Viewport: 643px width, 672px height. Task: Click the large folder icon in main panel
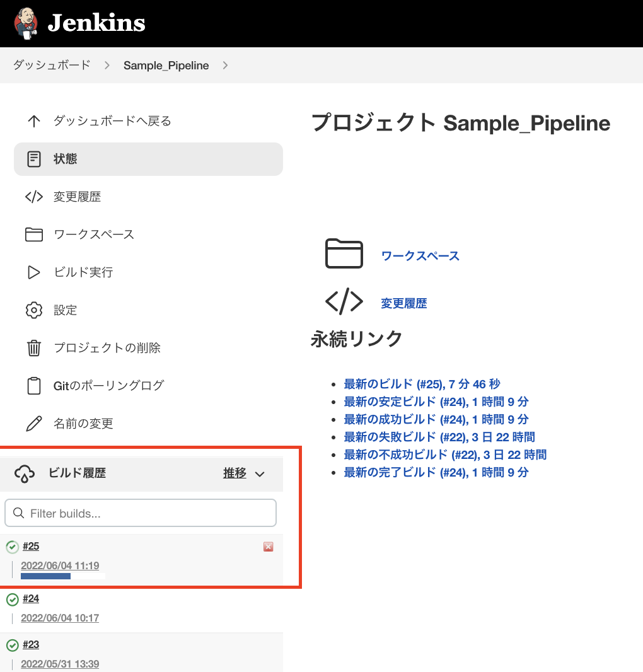(x=344, y=253)
